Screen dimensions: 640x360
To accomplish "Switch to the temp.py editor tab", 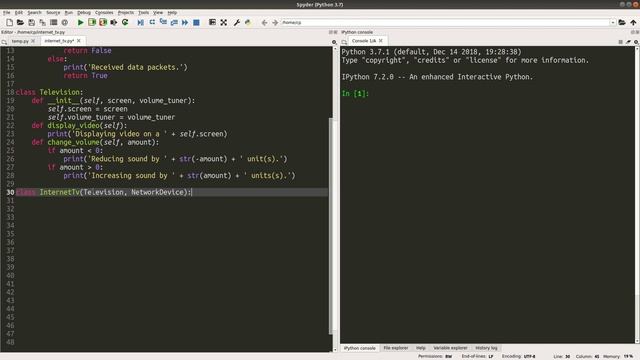I will 20,41.
